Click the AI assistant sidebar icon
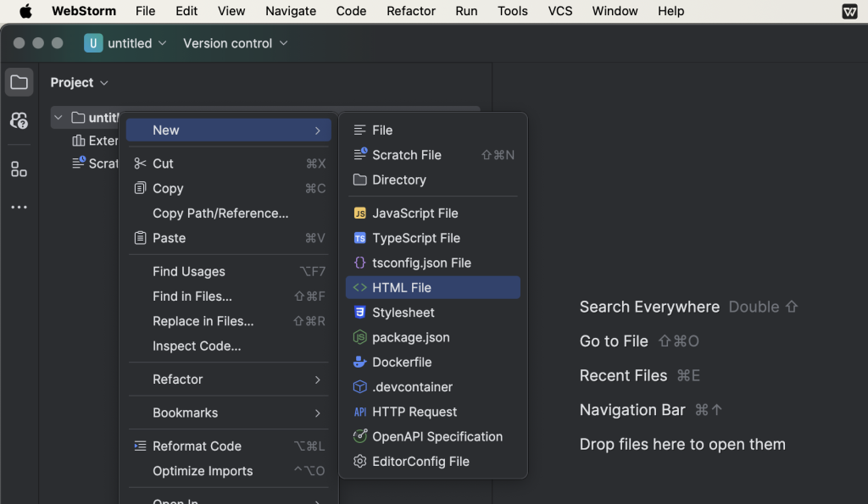The width and height of the screenshot is (868, 504). [19, 120]
